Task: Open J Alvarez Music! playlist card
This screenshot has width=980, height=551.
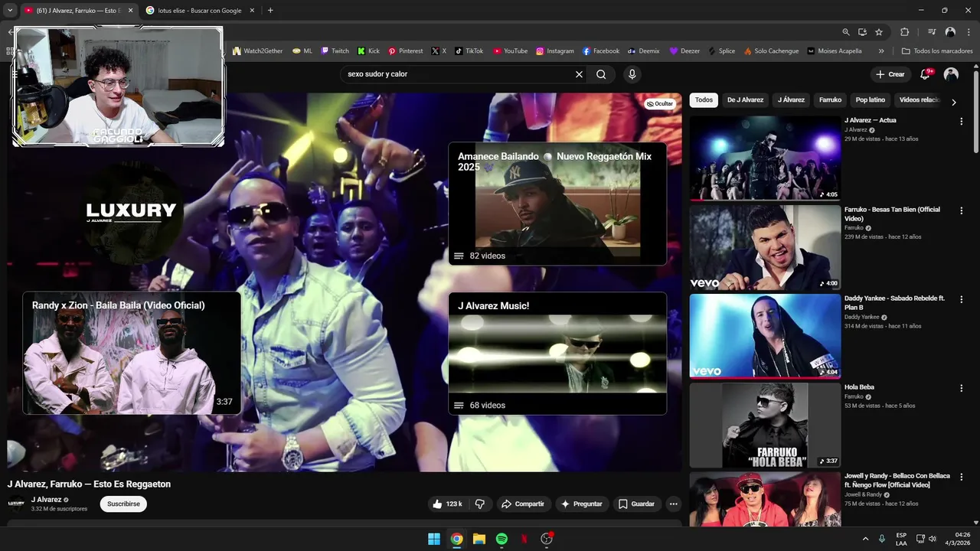Action: 557,354
